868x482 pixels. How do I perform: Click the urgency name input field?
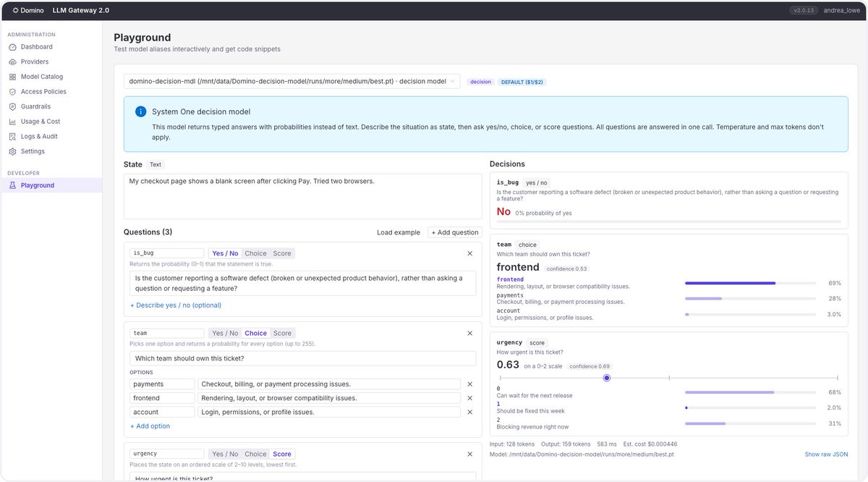pyautogui.click(x=167, y=454)
